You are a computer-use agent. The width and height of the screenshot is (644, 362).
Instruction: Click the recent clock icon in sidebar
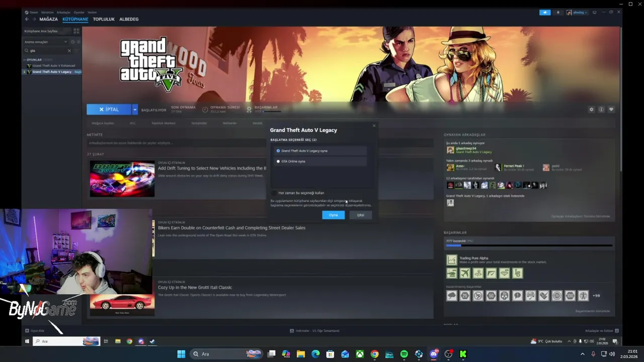click(73, 42)
